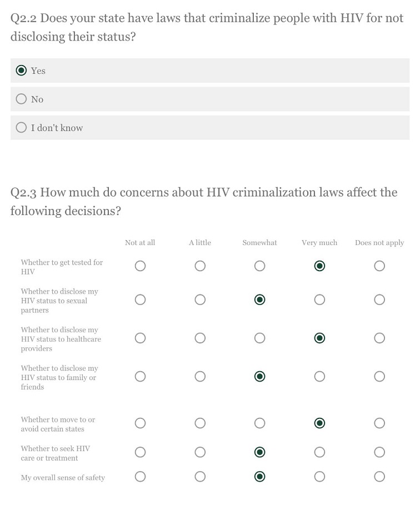Select "Yes" for the HIV criminalization law question

(x=21, y=71)
